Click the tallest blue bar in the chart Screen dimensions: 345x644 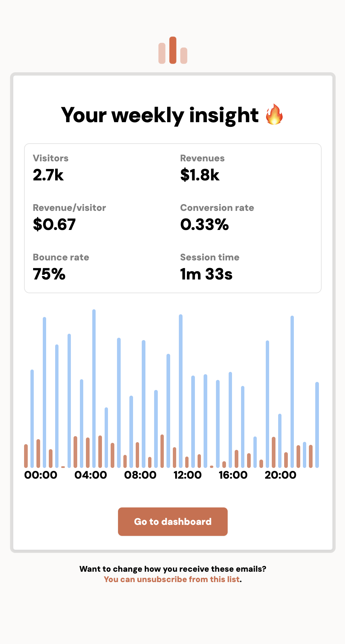[94, 388]
